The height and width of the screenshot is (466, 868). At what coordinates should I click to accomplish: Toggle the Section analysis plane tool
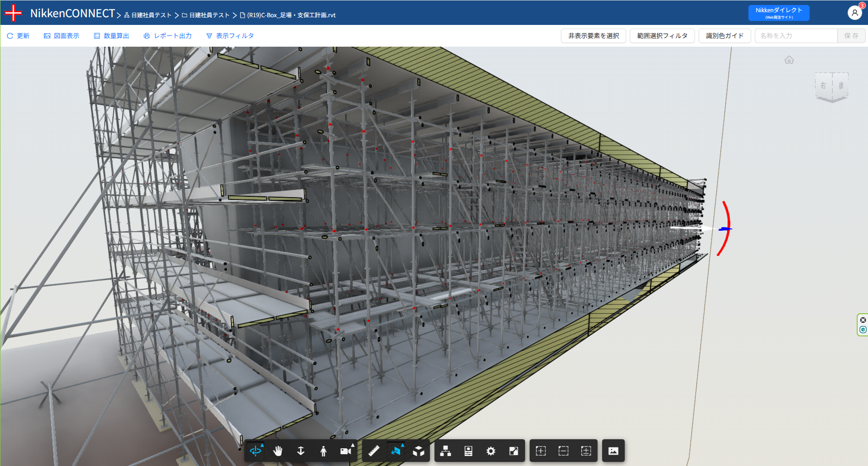[396, 451]
